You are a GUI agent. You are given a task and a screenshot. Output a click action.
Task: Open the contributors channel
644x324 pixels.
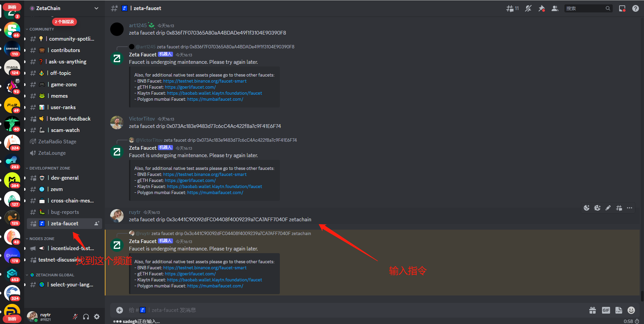click(64, 50)
